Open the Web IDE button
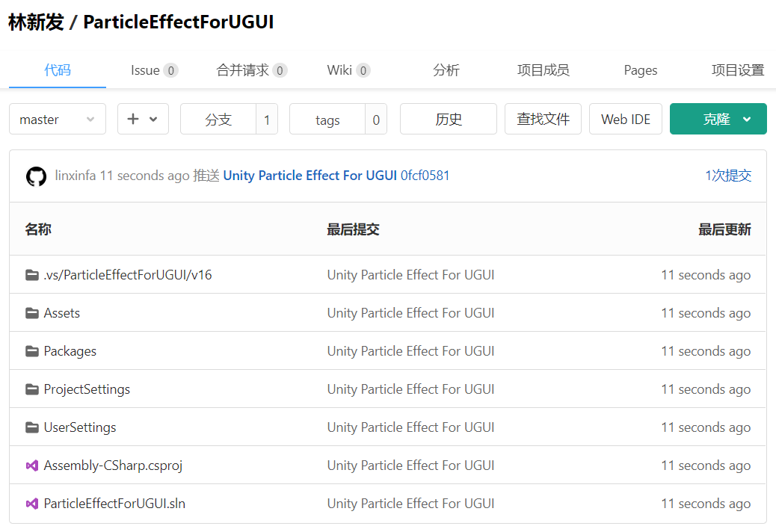 point(626,119)
